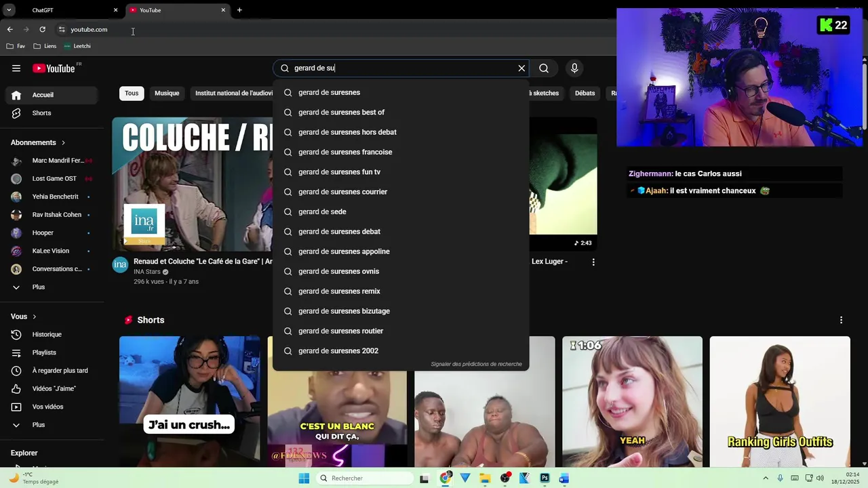The height and width of the screenshot is (488, 868).
Task: Click the magnifier search button
Action: (x=544, y=68)
